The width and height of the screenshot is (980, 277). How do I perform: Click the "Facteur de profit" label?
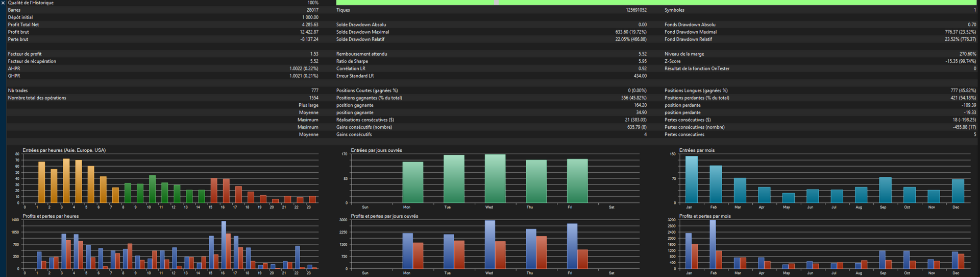click(25, 54)
